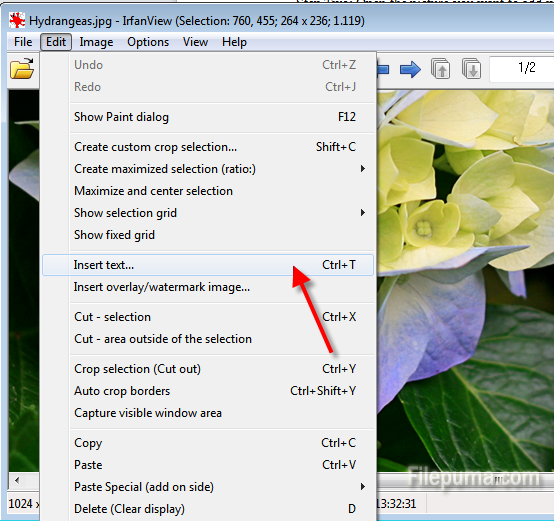Open the Options menu
The height and width of the screenshot is (521, 554).
(148, 42)
